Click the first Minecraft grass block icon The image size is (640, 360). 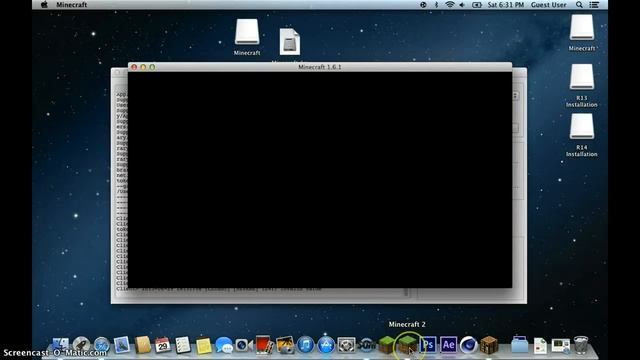point(387,345)
